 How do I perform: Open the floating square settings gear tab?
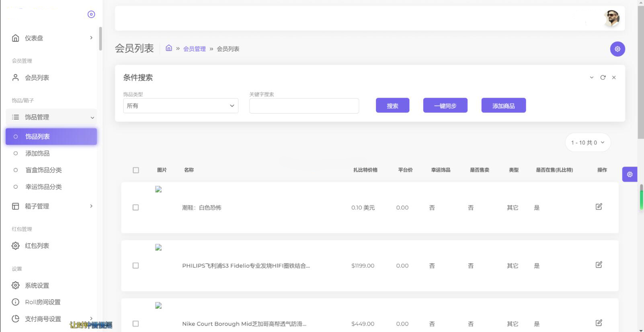630,174
